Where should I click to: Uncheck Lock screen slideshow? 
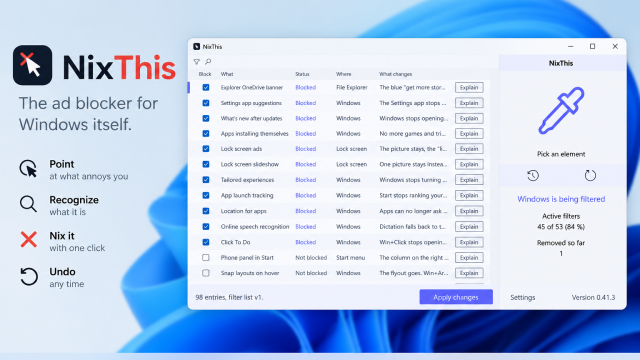(x=206, y=164)
